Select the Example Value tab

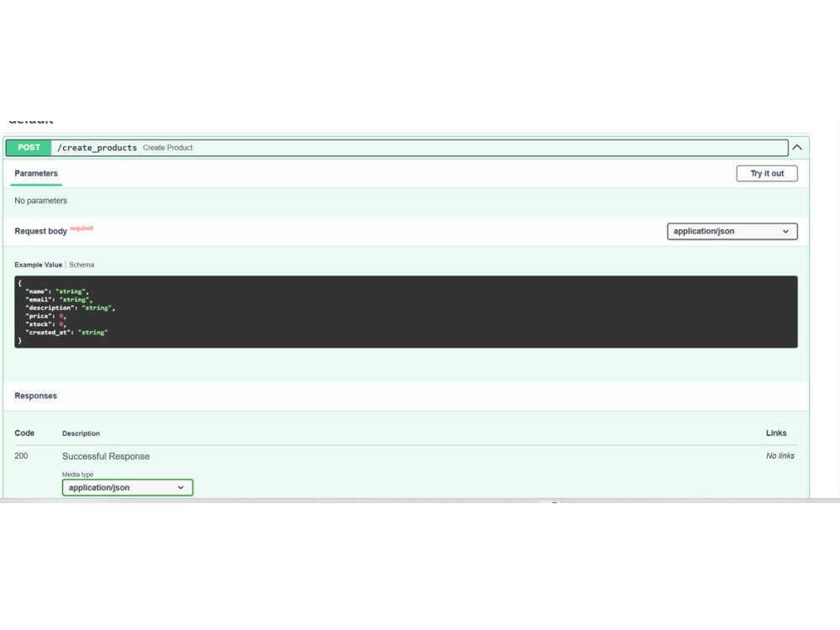tap(38, 265)
